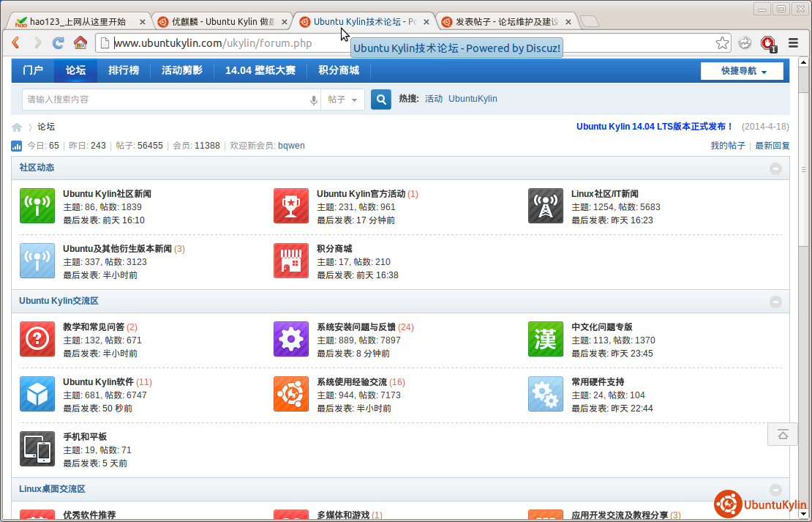Collapse the Ubuntu Kylin交流区 section
The image size is (812, 522).
pos(775,302)
